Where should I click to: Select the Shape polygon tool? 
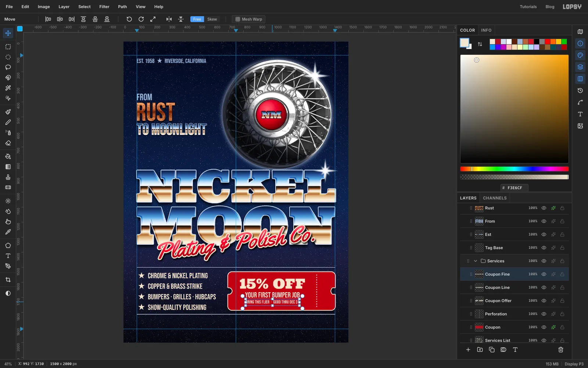pyautogui.click(x=8, y=245)
